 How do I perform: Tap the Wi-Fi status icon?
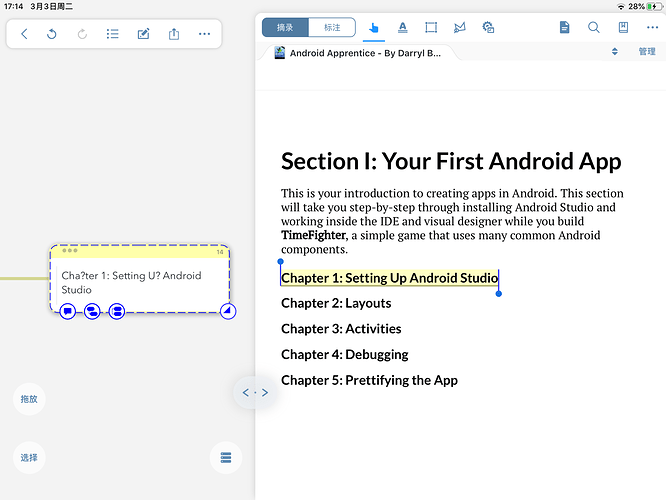(621, 6)
